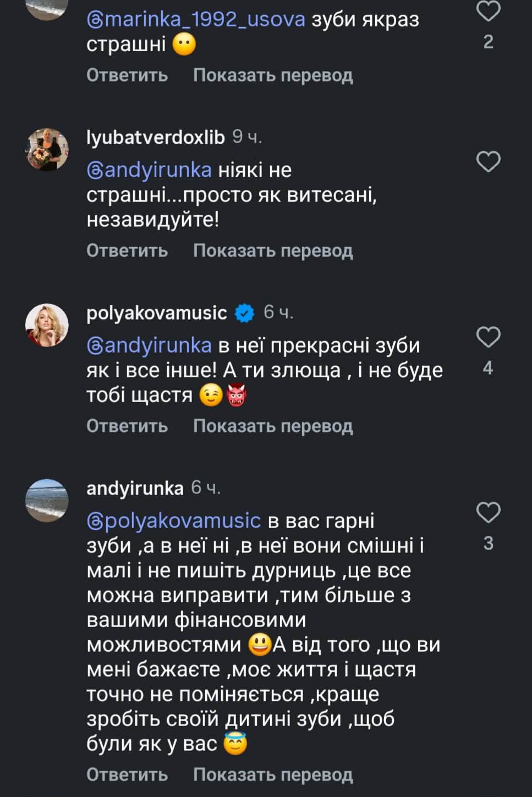Show translation of lyubatverdoxlib's comment
Viewport: 532px width, 797px height.
(273, 251)
